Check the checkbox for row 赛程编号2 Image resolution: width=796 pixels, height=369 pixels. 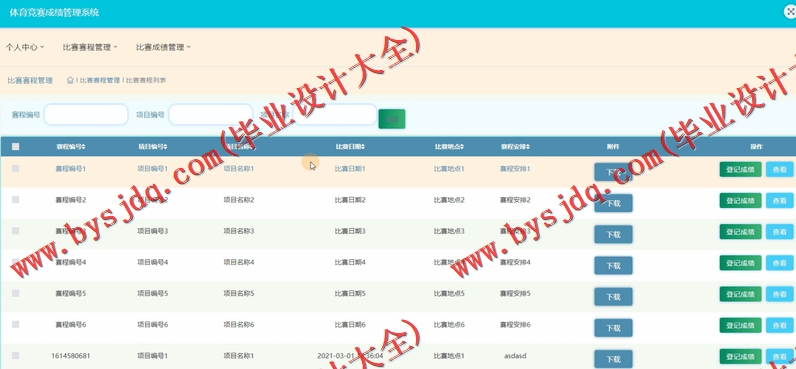[16, 200]
